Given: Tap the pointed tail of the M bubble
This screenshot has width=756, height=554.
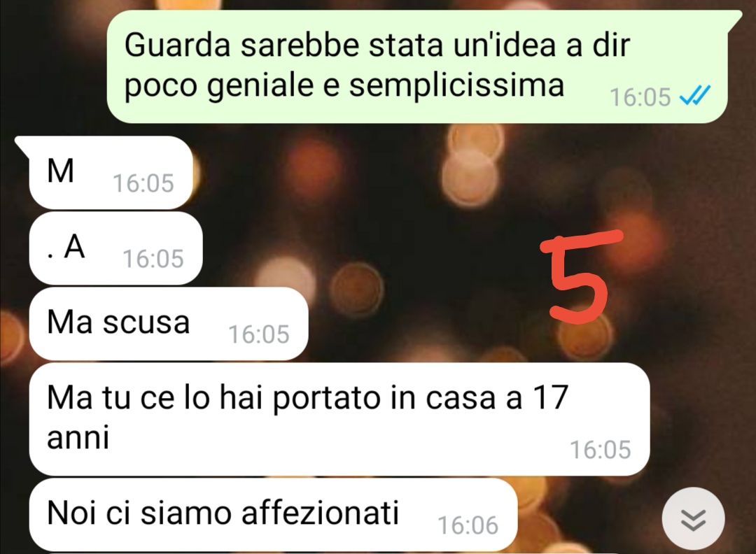Looking at the screenshot, I should pyautogui.click(x=22, y=146).
